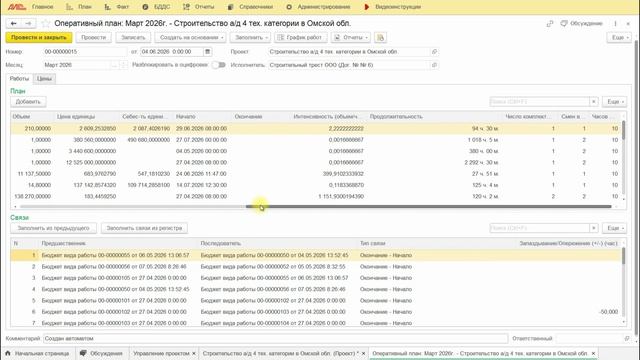
Task: Close the Управление проектом tab
Action: 194,353
